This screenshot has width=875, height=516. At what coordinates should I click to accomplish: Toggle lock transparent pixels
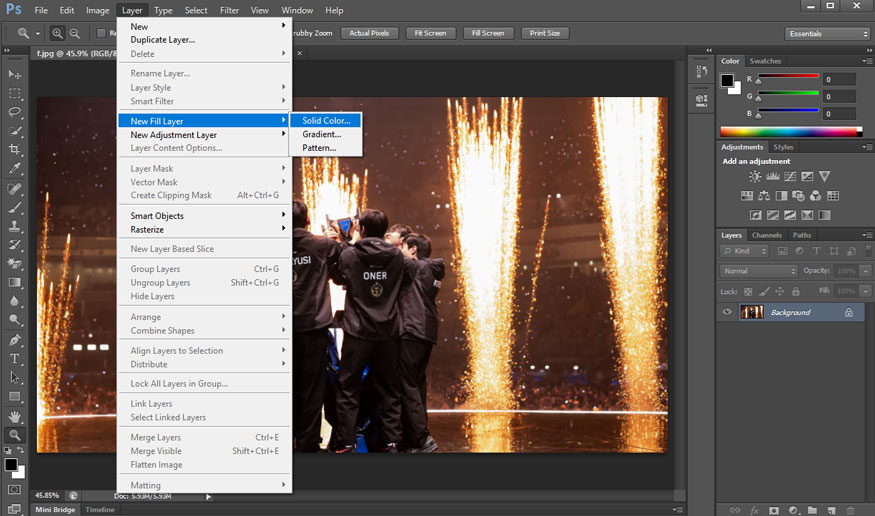748,291
